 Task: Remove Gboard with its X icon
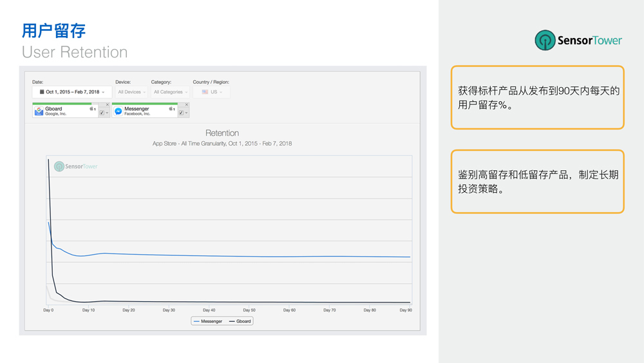[107, 105]
